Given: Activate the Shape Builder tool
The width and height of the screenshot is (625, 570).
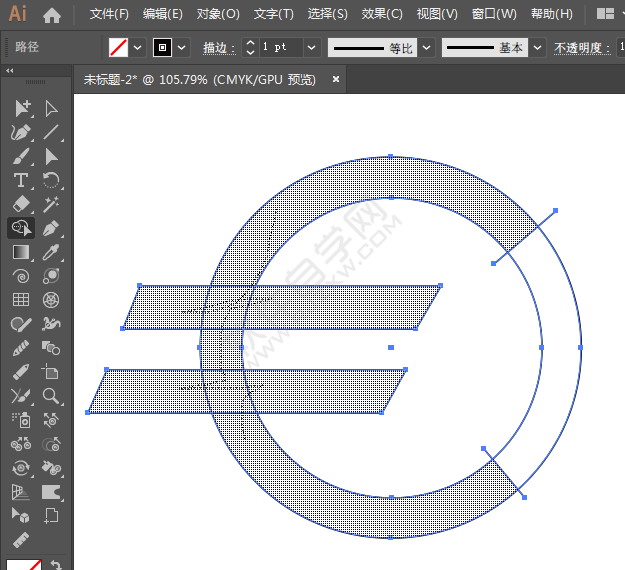Looking at the screenshot, I should pos(20,228).
